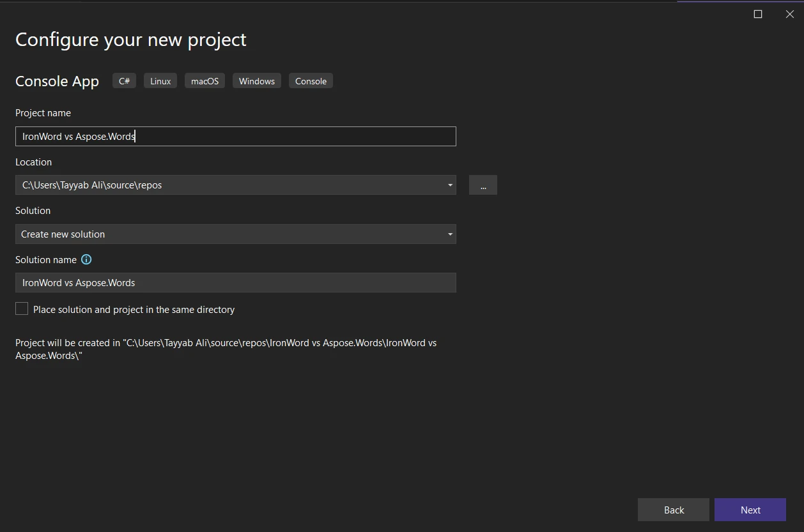
Task: Click the info icon beside Solution name
Action: (x=86, y=259)
